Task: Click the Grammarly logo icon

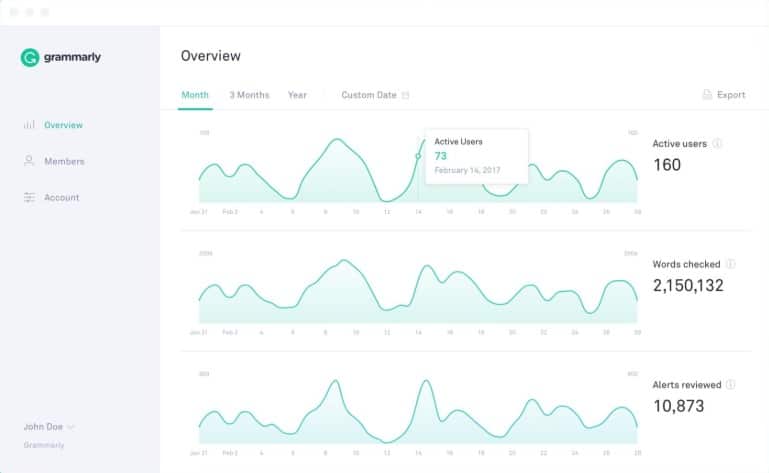Action: [x=30, y=57]
